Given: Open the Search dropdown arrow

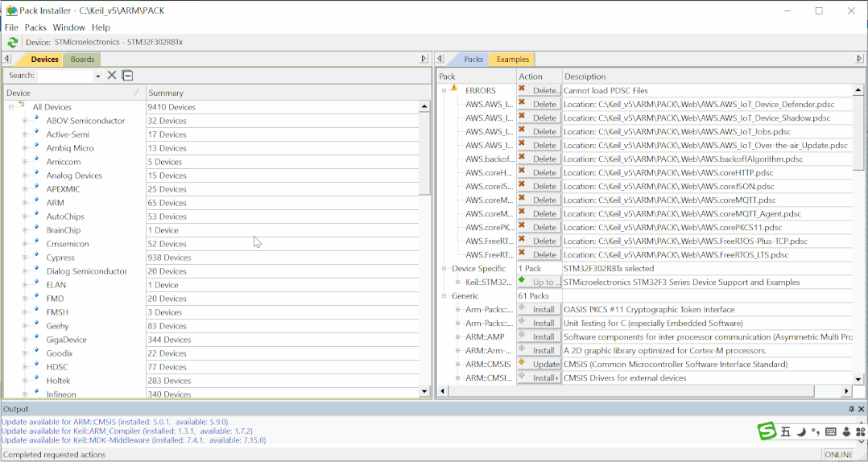Looking at the screenshot, I should [x=98, y=76].
